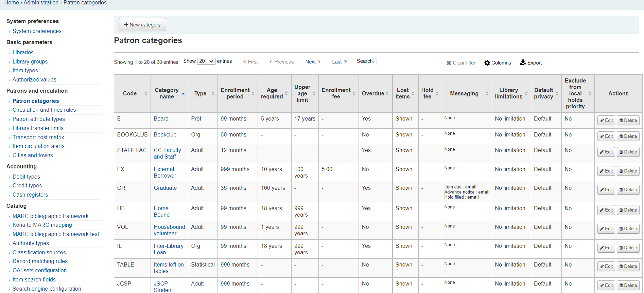Open Item types in sidebar

[25, 71]
